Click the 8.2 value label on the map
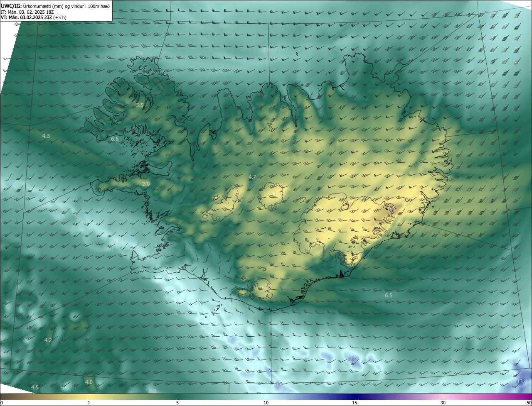Image resolution: width=532 pixels, height=406 pixels. pyautogui.click(x=266, y=51)
